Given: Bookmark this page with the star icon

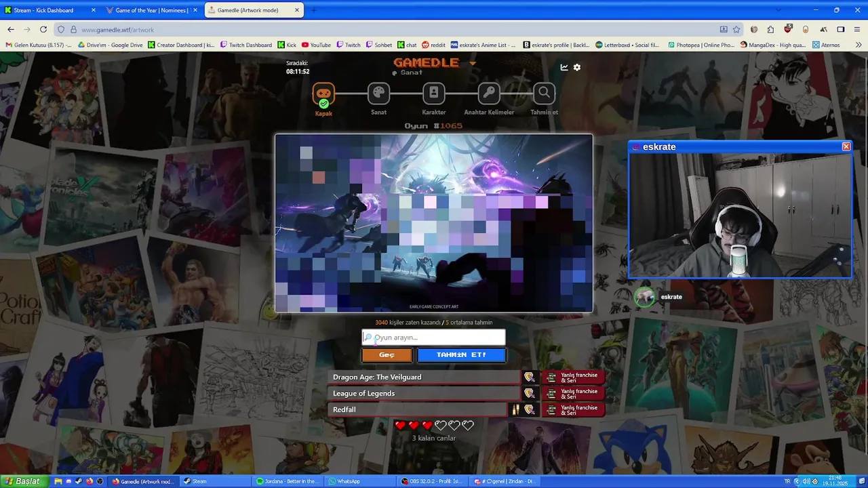Looking at the screenshot, I should (736, 29).
